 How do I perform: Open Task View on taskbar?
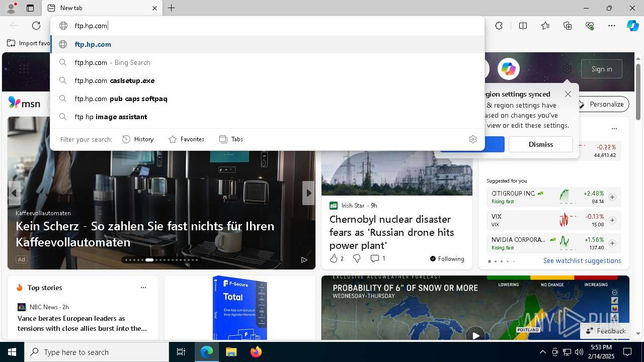coord(181,352)
